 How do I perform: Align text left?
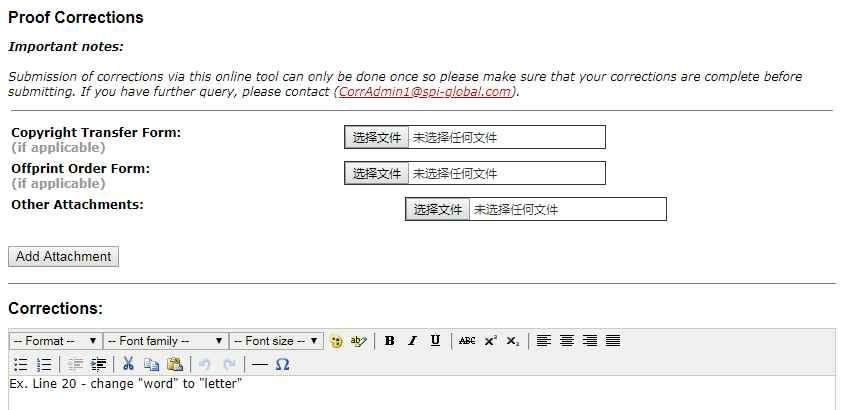[544, 341]
